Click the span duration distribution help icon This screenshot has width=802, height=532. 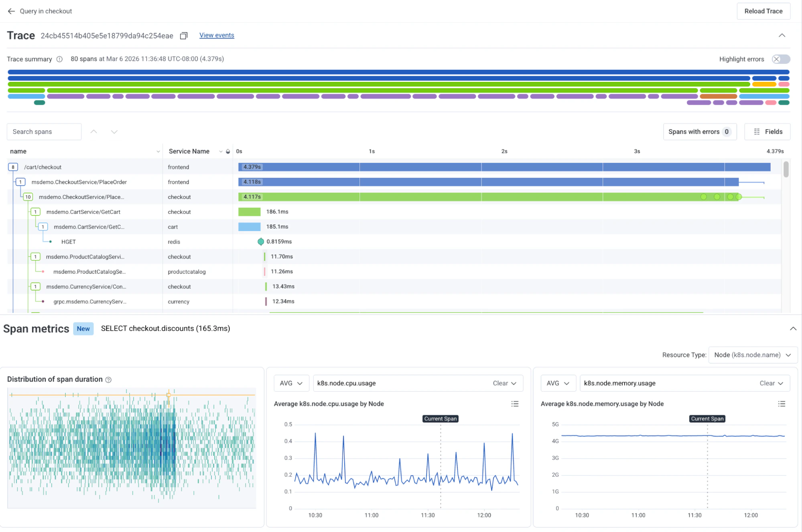(108, 380)
